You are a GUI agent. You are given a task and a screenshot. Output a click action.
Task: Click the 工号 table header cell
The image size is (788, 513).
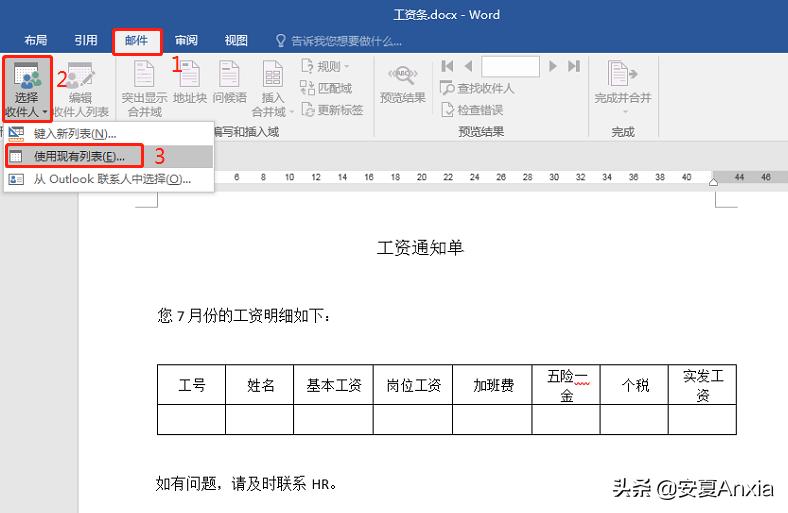click(x=191, y=385)
